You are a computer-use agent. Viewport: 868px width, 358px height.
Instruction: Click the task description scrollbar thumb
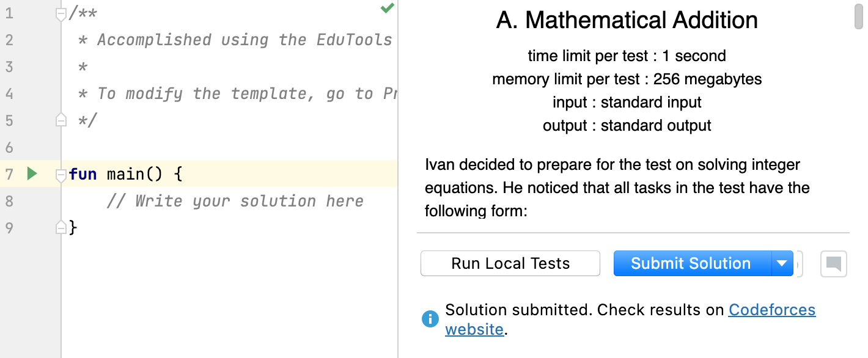point(859,16)
